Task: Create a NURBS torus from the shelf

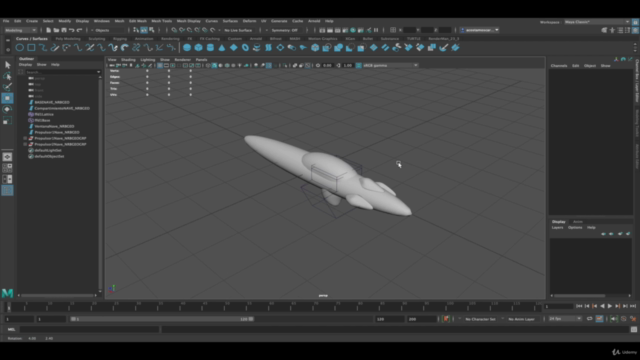Action: pos(245,48)
